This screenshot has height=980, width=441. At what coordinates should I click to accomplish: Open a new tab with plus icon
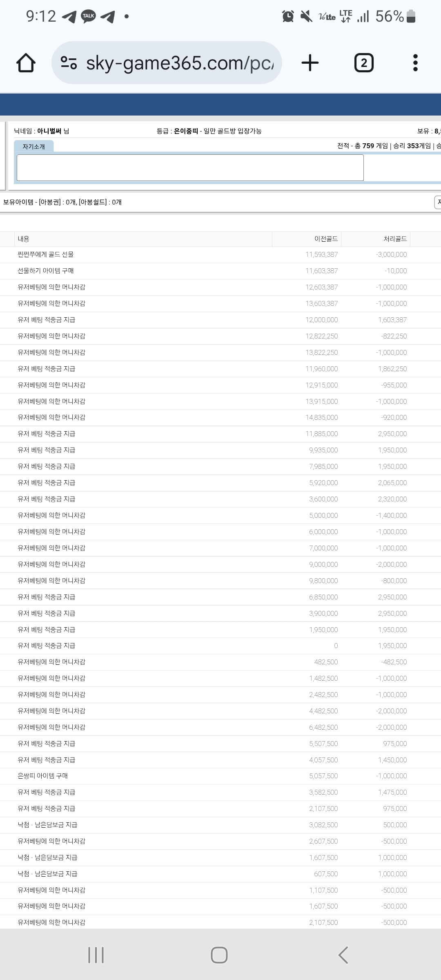(x=310, y=63)
